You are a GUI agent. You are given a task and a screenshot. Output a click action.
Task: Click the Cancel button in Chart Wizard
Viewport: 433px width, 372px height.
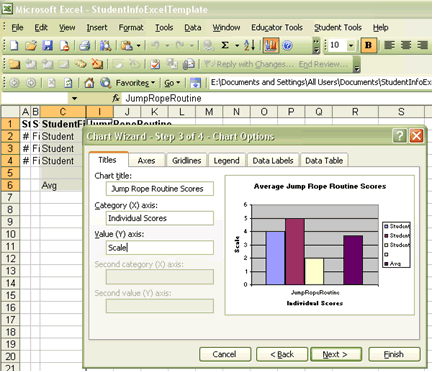[x=225, y=354]
